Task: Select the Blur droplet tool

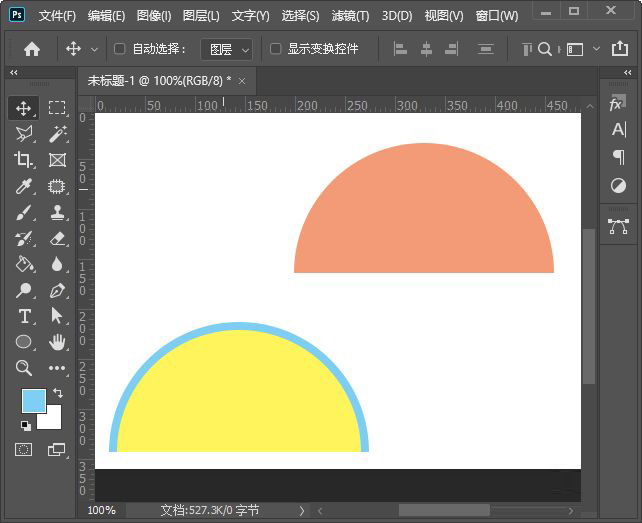Action: [57, 264]
